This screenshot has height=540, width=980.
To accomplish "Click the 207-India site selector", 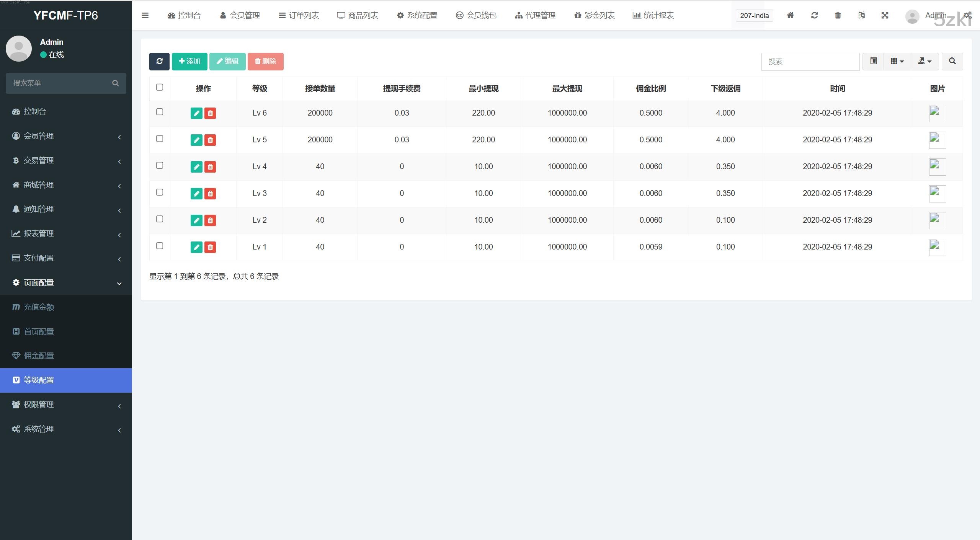I will [754, 16].
